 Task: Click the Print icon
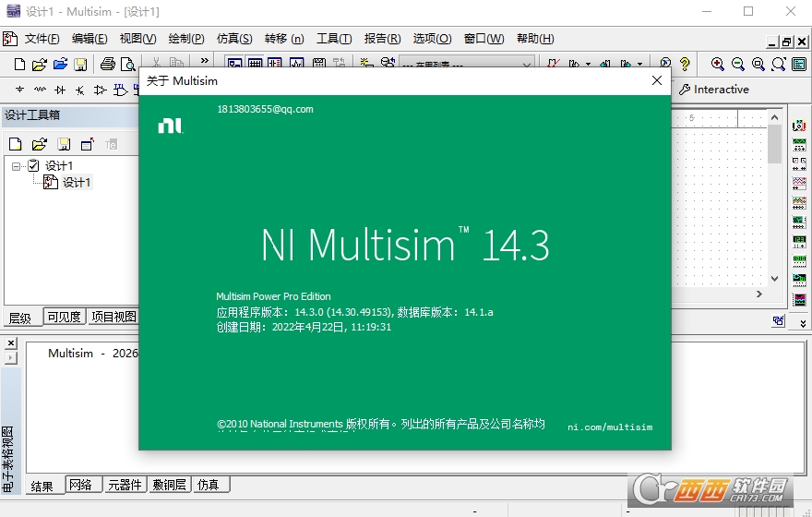(x=108, y=64)
